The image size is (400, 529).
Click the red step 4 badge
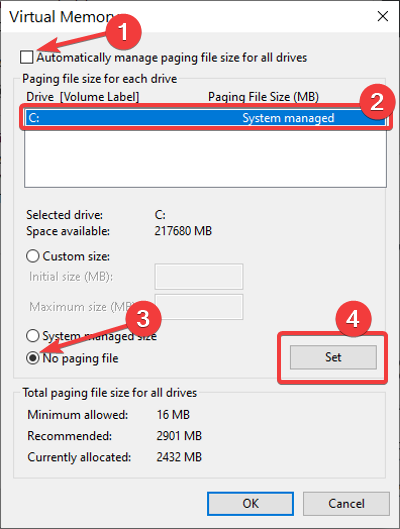pyautogui.click(x=353, y=318)
